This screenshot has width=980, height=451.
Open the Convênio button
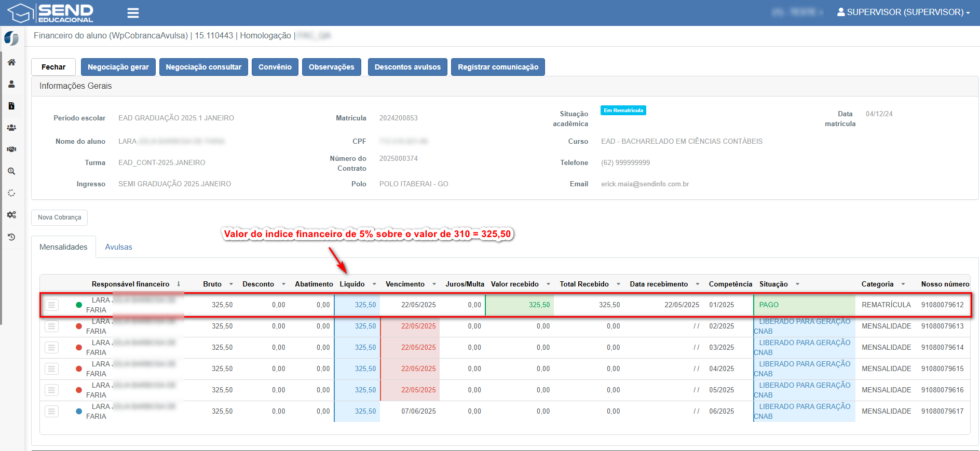pos(275,67)
